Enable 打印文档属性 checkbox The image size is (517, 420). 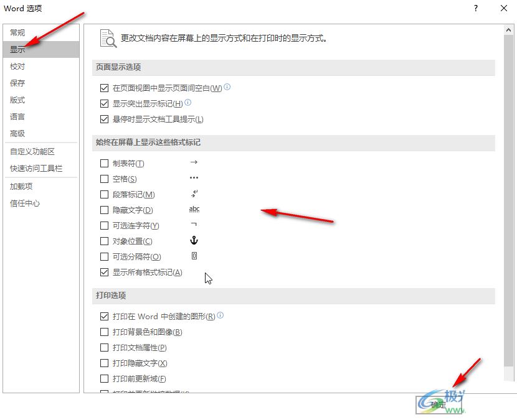point(104,348)
